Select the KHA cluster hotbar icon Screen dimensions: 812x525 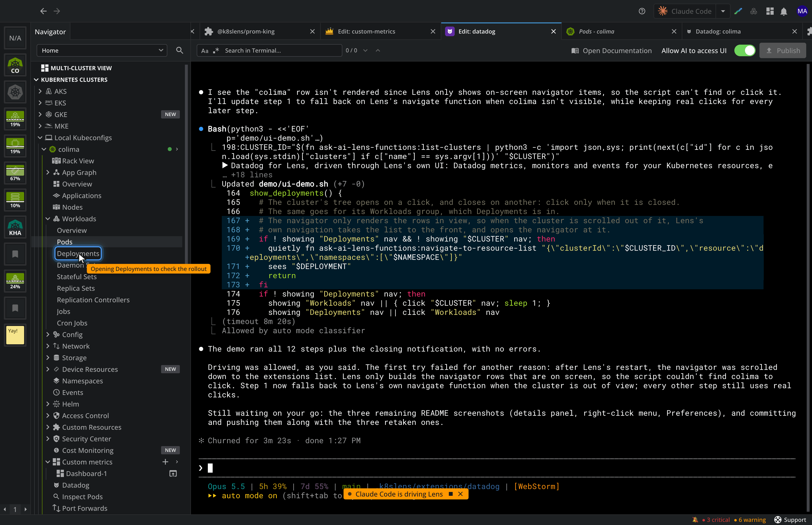pyautogui.click(x=15, y=227)
